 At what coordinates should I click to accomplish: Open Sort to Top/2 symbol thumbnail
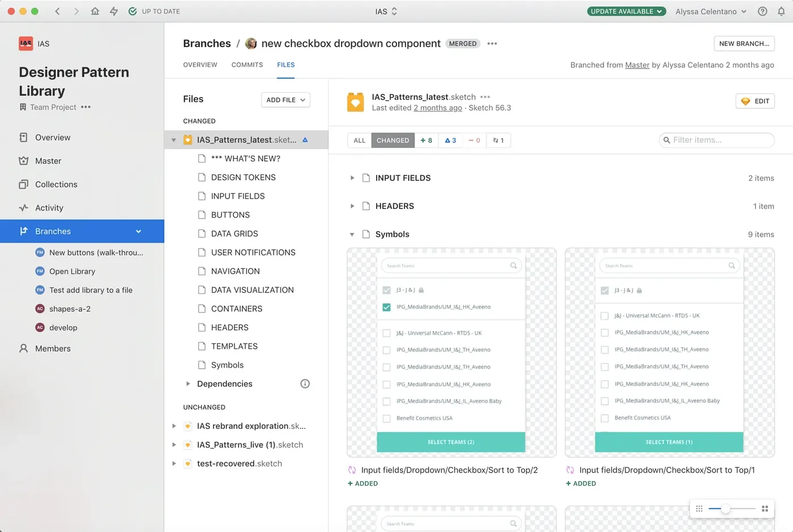(x=451, y=352)
